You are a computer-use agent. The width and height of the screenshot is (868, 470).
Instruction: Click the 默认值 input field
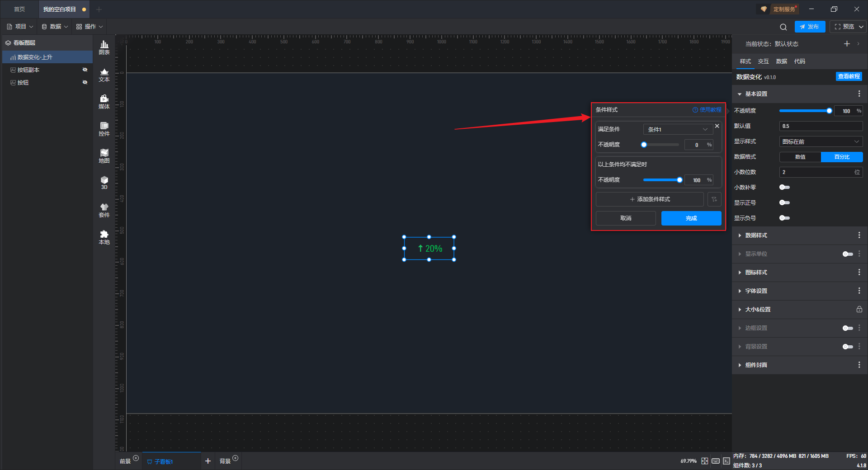coord(821,126)
